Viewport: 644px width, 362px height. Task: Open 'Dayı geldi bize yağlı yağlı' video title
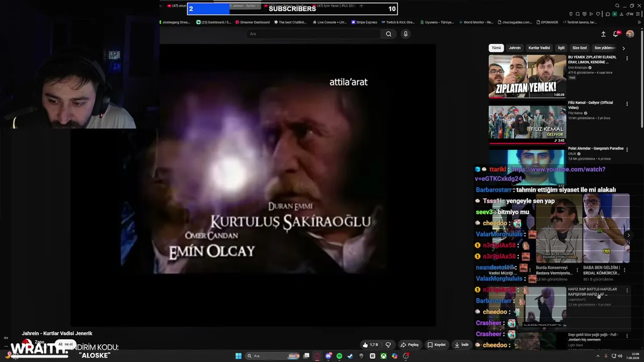click(593, 337)
